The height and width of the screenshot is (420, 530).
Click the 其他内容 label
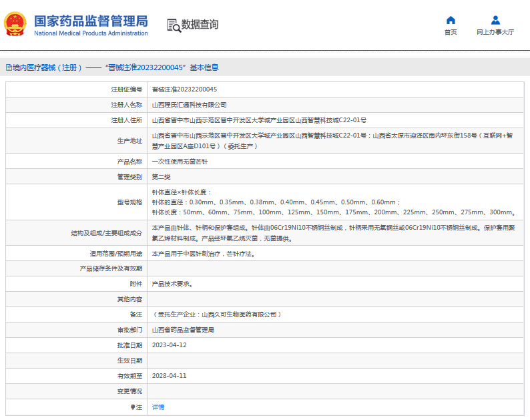click(129, 299)
